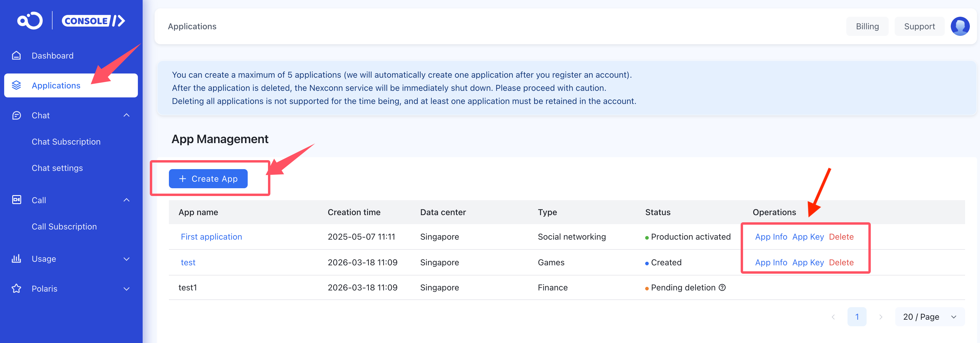Click the Pending deletion help question icon
Screen dimensions: 980x343
722,287
